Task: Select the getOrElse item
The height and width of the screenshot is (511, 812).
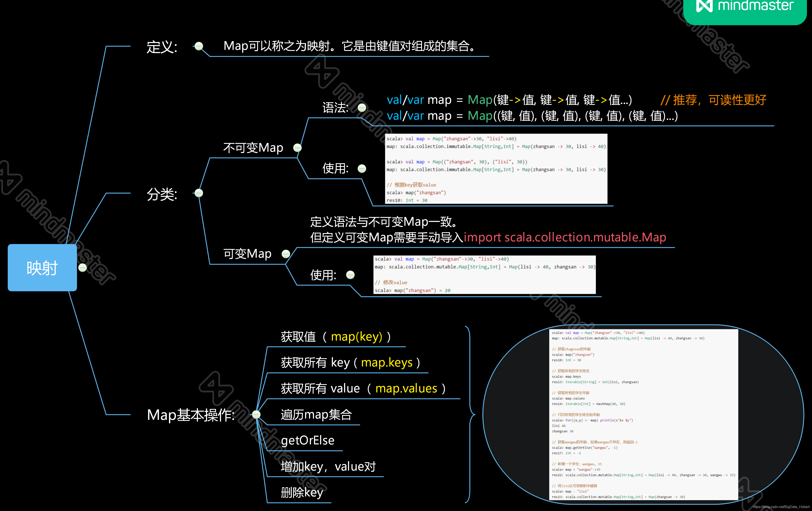Action: 307,440
